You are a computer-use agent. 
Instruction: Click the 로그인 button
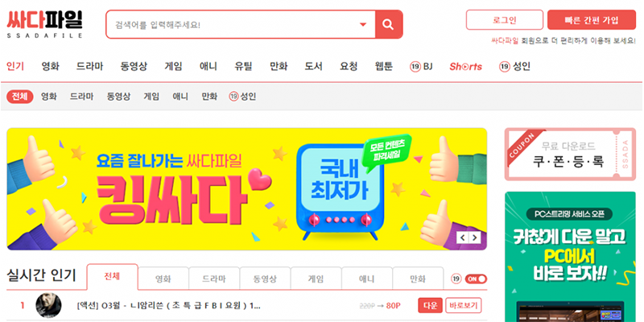point(505,19)
